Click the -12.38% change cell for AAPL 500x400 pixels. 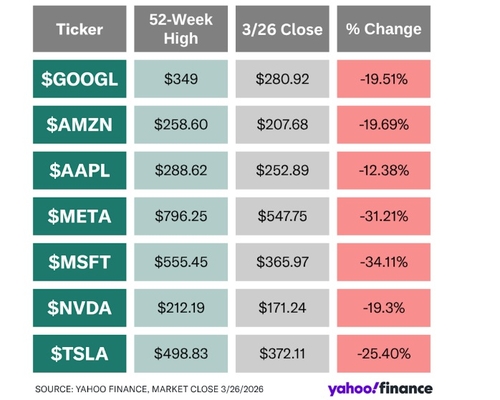pyautogui.click(x=384, y=170)
